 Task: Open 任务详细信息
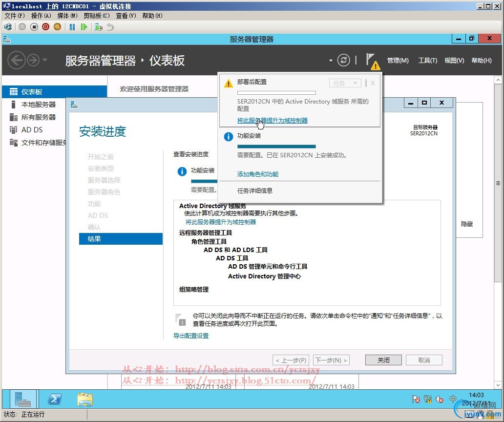(x=255, y=190)
